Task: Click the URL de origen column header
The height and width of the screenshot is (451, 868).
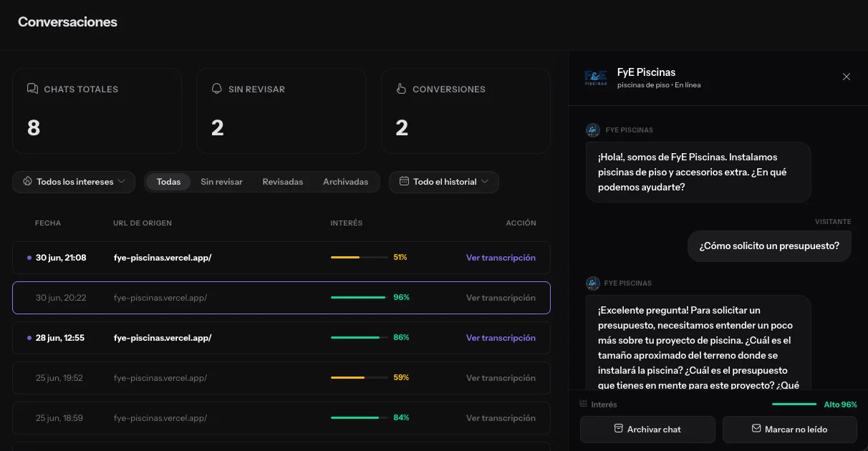Action: click(143, 223)
